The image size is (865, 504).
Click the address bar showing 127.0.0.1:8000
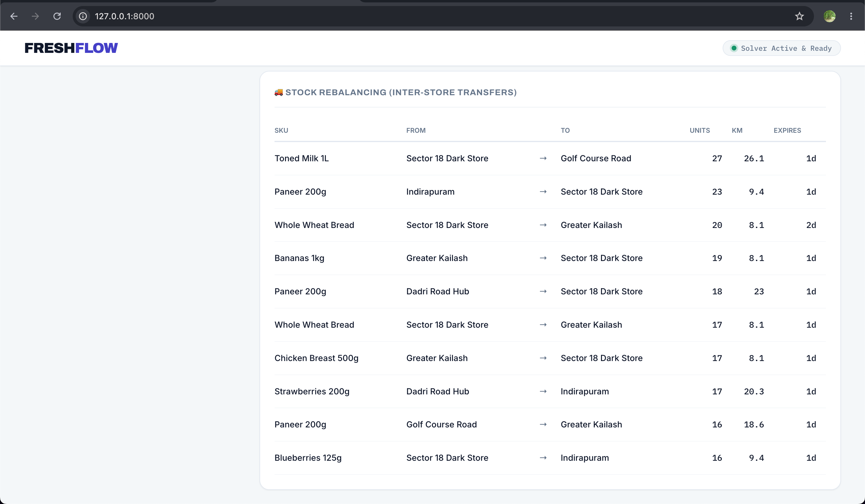[x=443, y=16]
